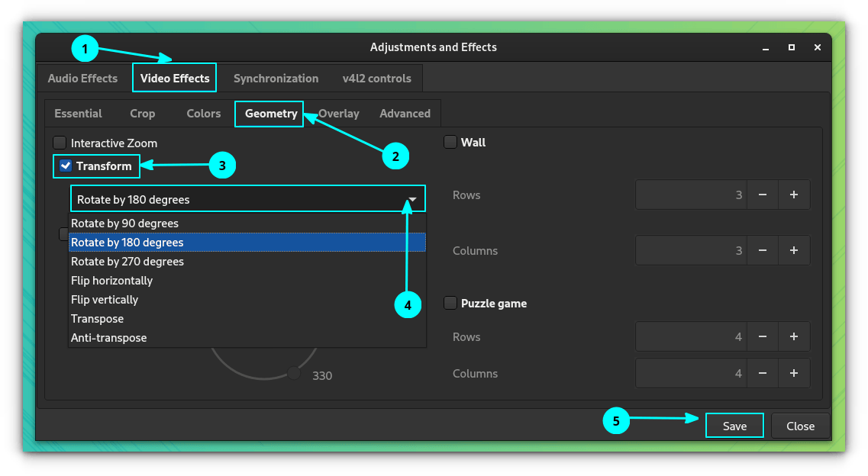This screenshot has height=476, width=868.
Task: Select Flip horizontally from the list
Action: coord(111,281)
